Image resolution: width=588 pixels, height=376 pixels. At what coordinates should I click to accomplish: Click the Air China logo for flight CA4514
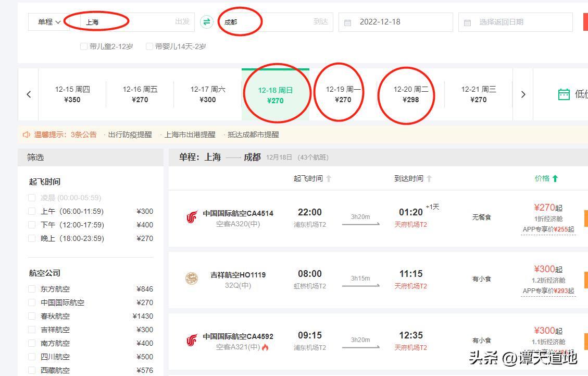192,217
